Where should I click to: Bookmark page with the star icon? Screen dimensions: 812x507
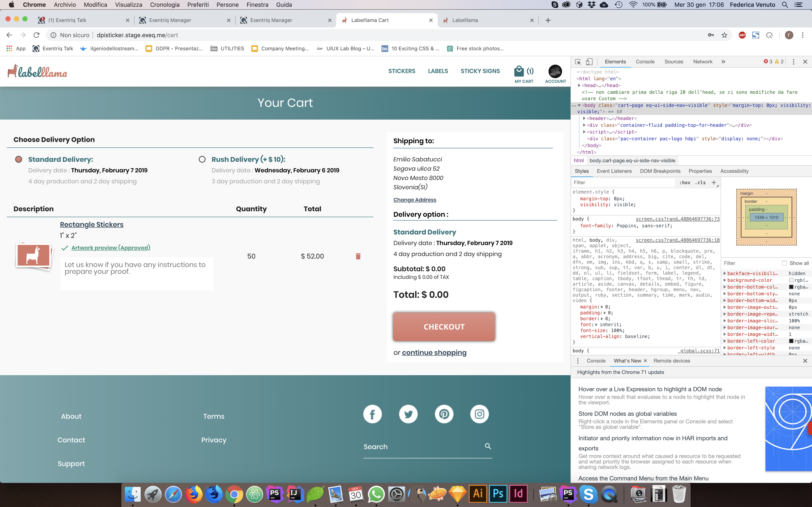(x=724, y=35)
